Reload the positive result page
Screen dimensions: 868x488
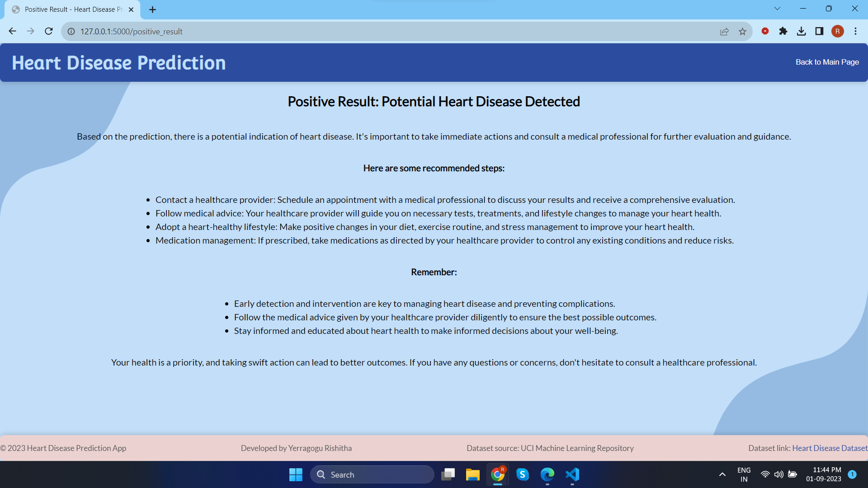(48, 31)
